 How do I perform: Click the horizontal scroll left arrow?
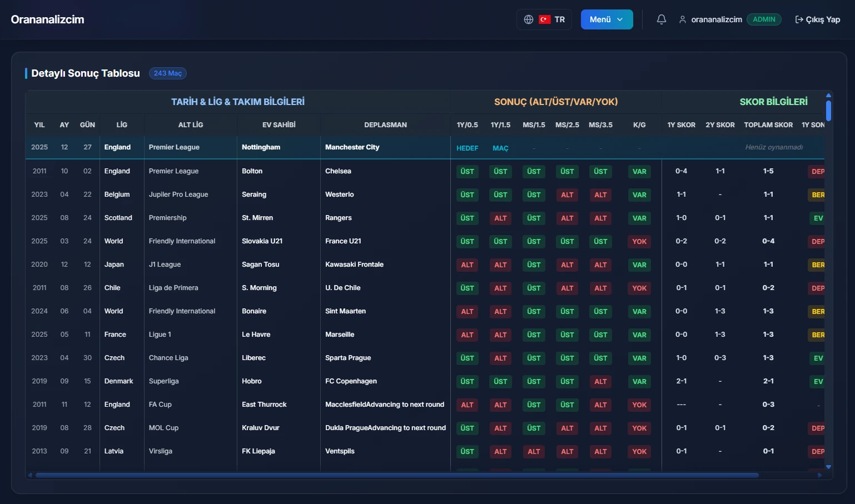(x=30, y=475)
